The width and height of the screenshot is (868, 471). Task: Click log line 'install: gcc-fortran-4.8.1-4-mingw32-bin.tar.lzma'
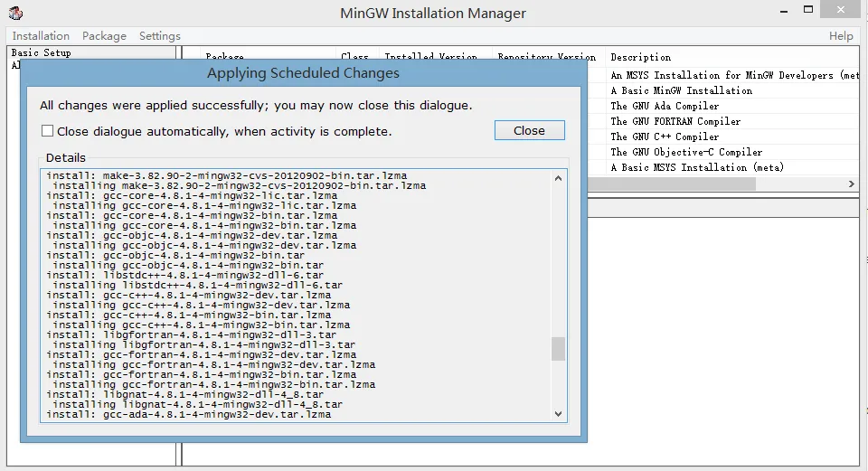(x=202, y=374)
